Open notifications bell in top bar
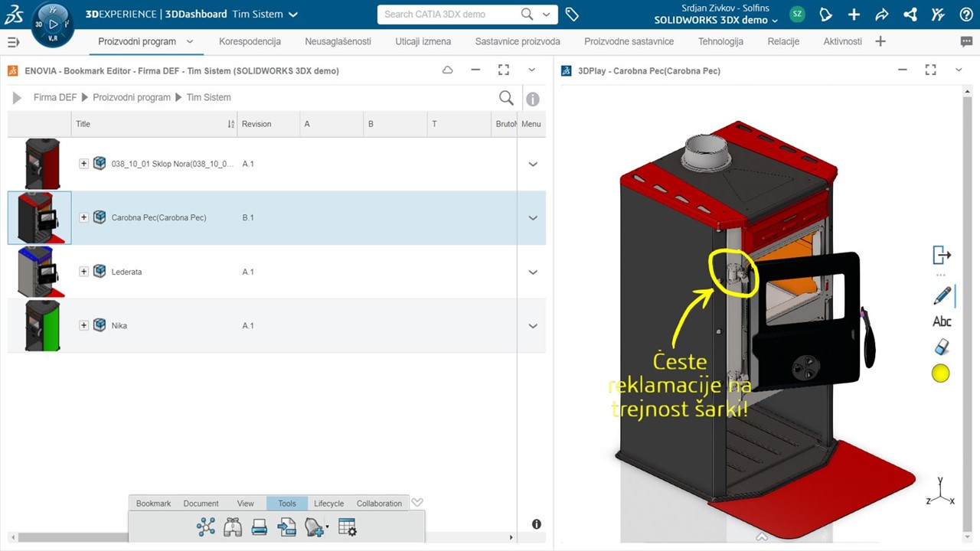The image size is (980, 551). [x=825, y=15]
